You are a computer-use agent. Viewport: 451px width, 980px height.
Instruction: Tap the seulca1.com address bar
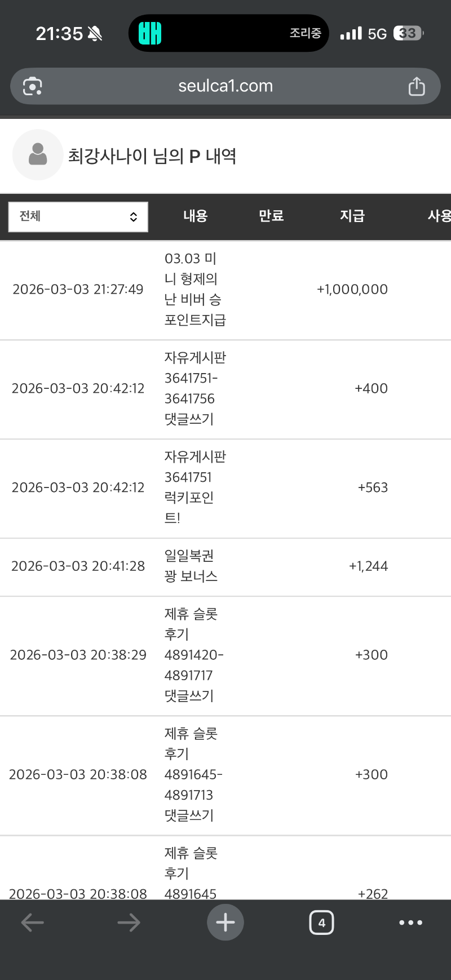click(225, 86)
